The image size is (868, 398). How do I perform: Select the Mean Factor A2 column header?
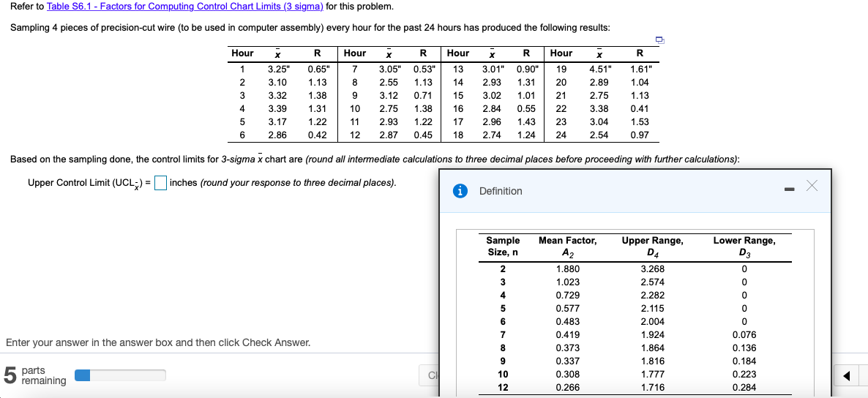pos(567,246)
